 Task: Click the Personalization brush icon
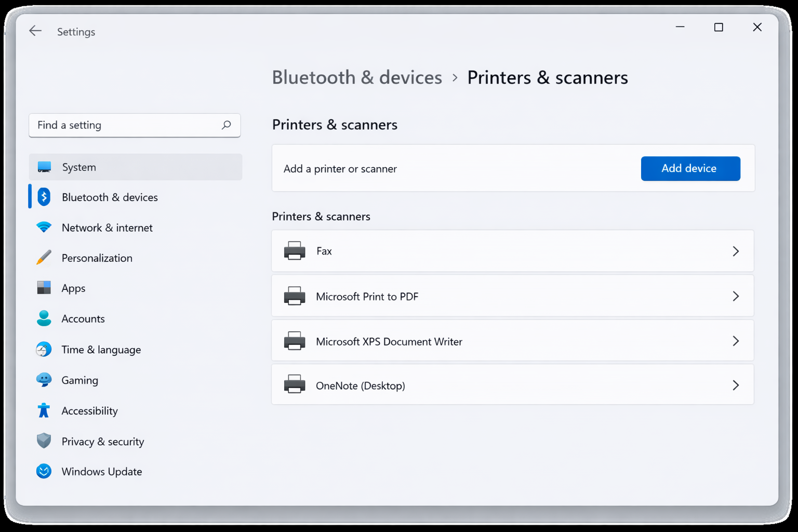tap(44, 258)
